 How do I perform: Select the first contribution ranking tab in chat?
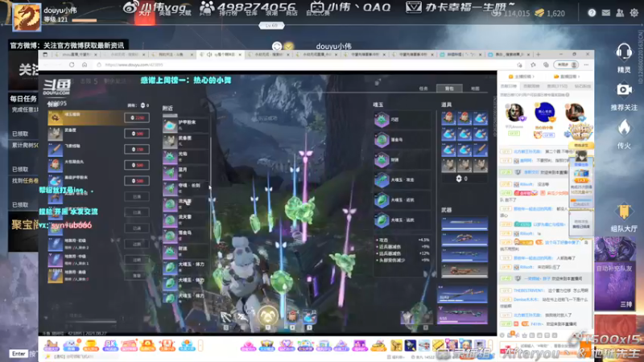point(509,86)
